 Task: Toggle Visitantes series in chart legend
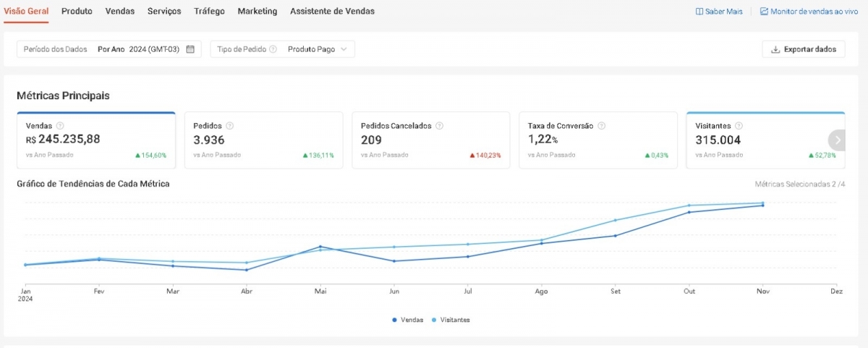[451, 320]
